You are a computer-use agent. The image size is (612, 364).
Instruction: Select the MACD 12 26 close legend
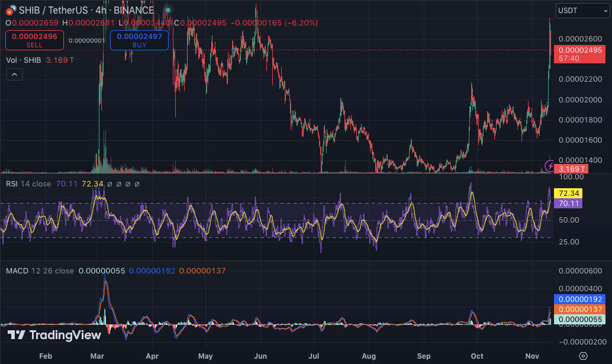[x=40, y=270]
